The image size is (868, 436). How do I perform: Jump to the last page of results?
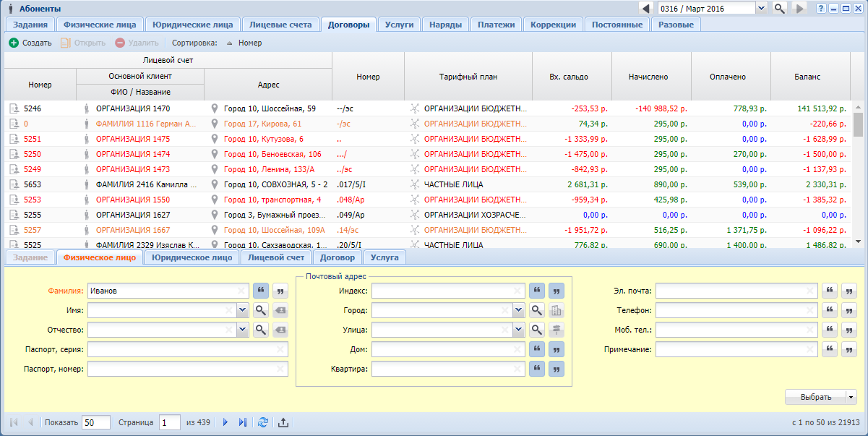tap(243, 422)
